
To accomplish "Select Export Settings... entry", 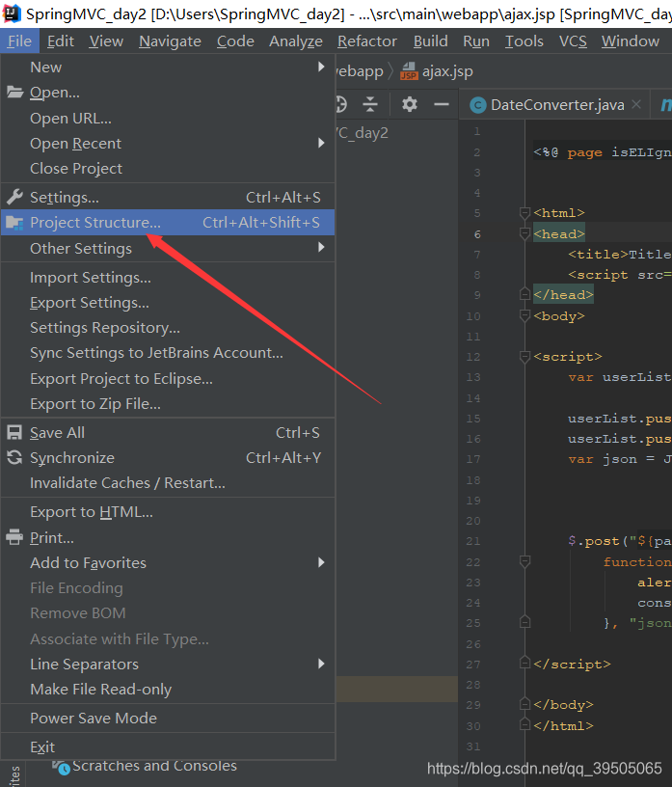I will tap(168, 303).
